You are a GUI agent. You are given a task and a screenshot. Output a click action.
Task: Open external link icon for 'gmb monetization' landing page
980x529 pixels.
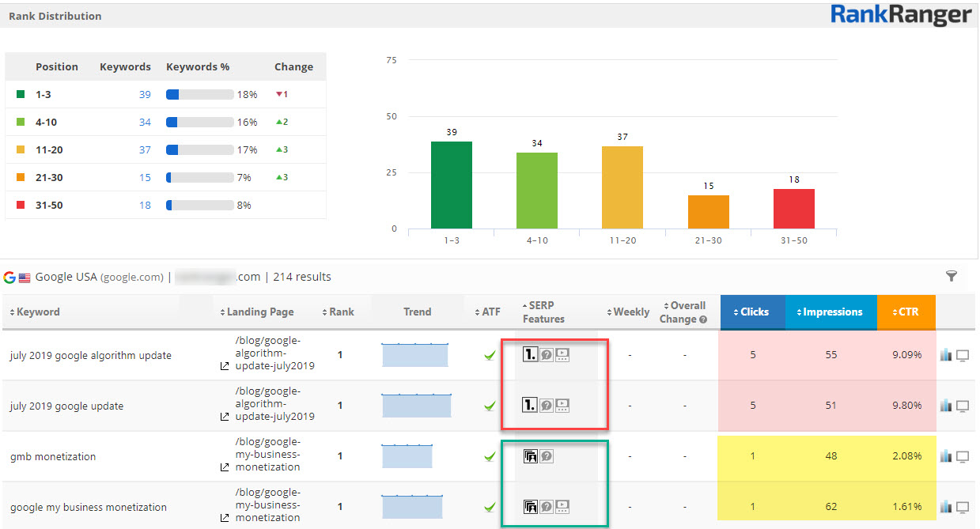click(225, 467)
